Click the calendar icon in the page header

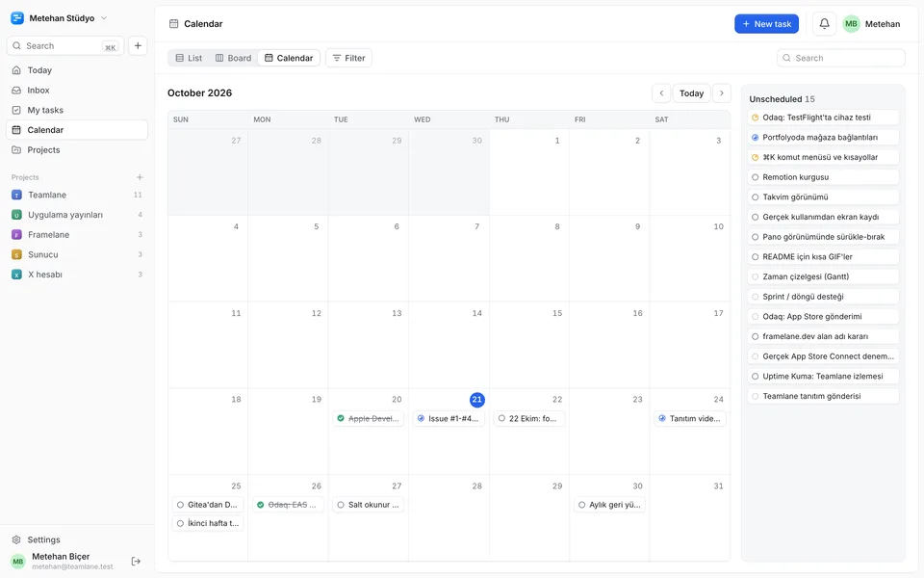tap(174, 23)
